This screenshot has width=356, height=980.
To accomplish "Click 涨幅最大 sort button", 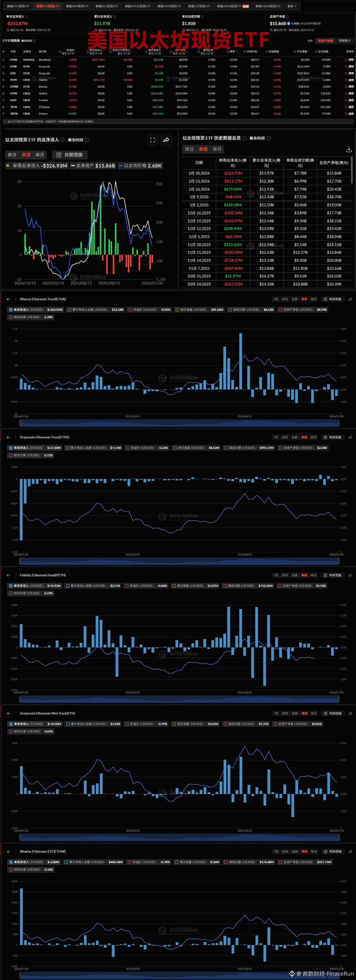I will pos(344,41).
